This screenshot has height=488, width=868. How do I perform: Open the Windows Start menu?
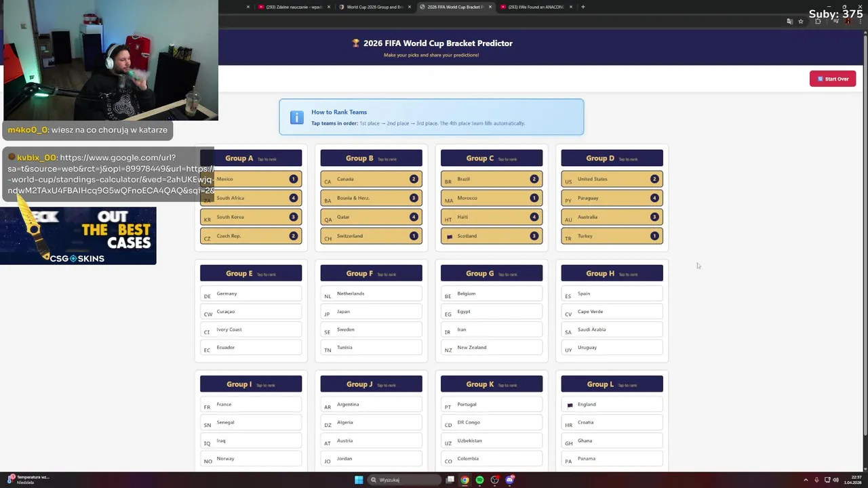(359, 480)
